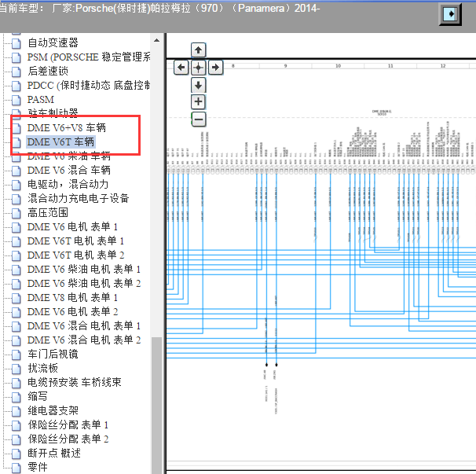Open DME V6 柴油 车辆 diagram
The height and width of the screenshot is (474, 476).
coord(69,156)
